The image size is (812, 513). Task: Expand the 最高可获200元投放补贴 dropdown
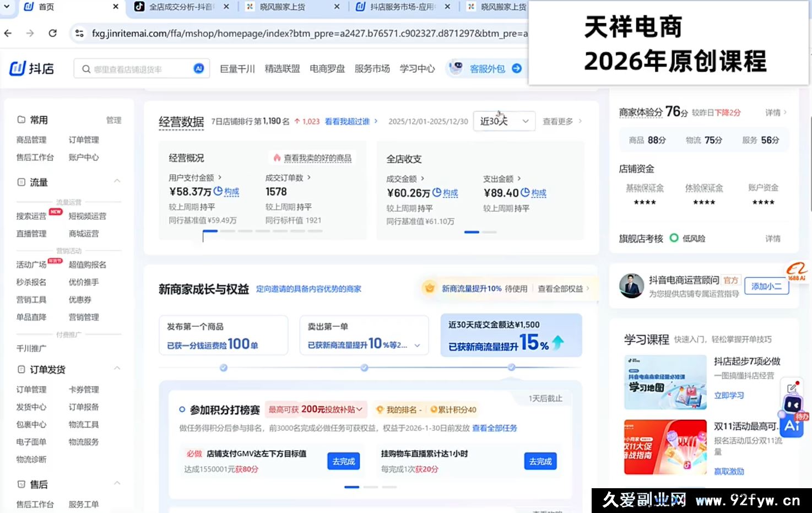coord(359,409)
